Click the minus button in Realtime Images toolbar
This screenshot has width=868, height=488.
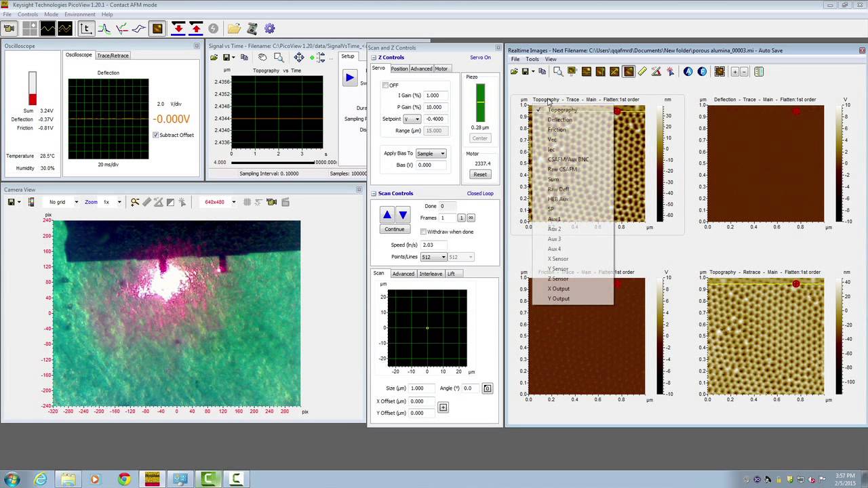(744, 71)
